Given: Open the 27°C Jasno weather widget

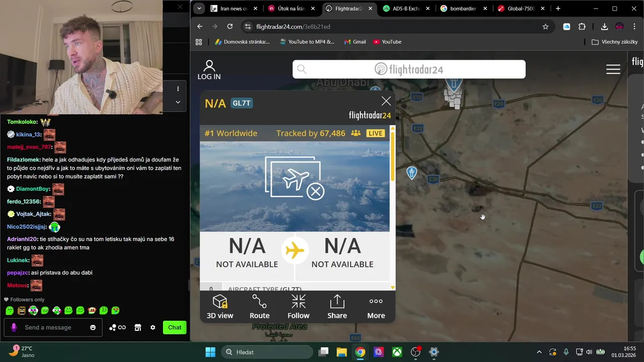Looking at the screenshot, I should click(21, 351).
